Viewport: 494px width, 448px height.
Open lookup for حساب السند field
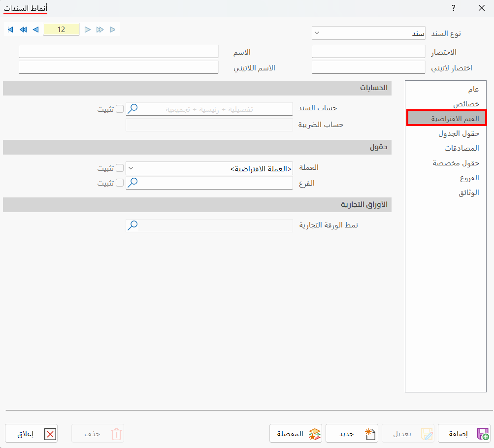tap(132, 109)
